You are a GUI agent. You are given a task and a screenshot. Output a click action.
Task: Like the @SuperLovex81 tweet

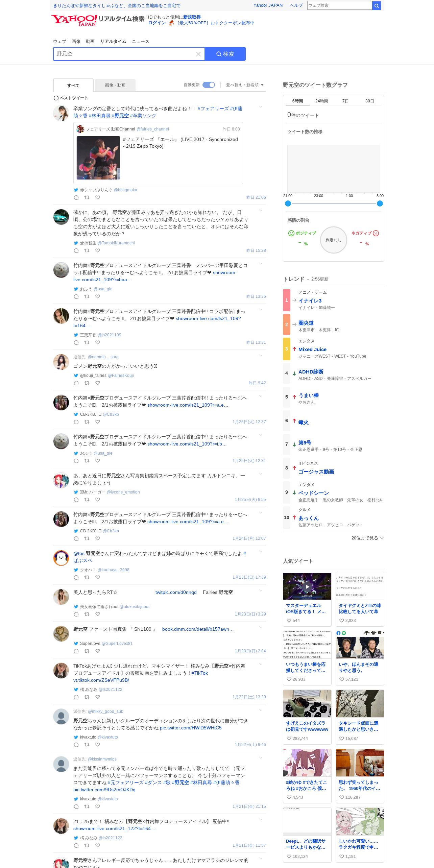(x=98, y=651)
